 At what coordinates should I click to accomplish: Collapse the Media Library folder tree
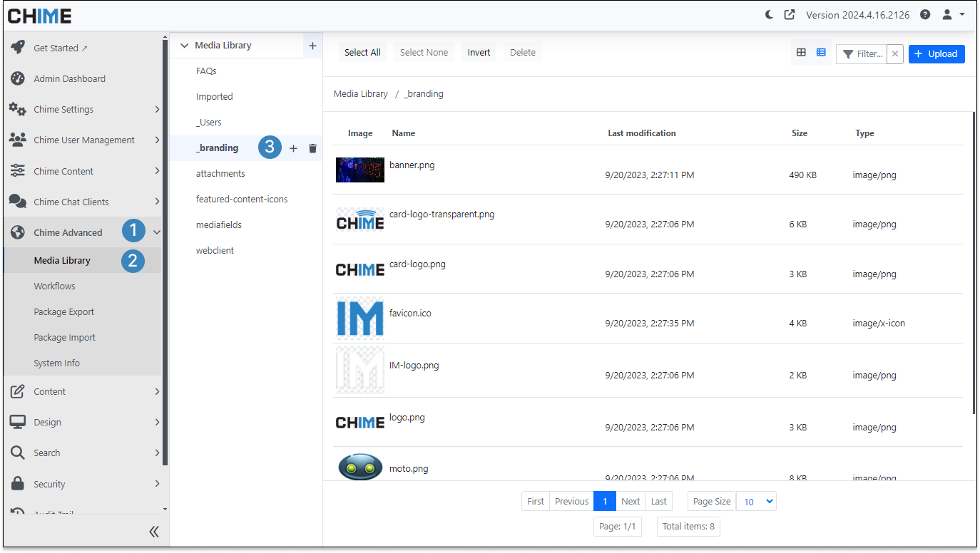click(184, 45)
